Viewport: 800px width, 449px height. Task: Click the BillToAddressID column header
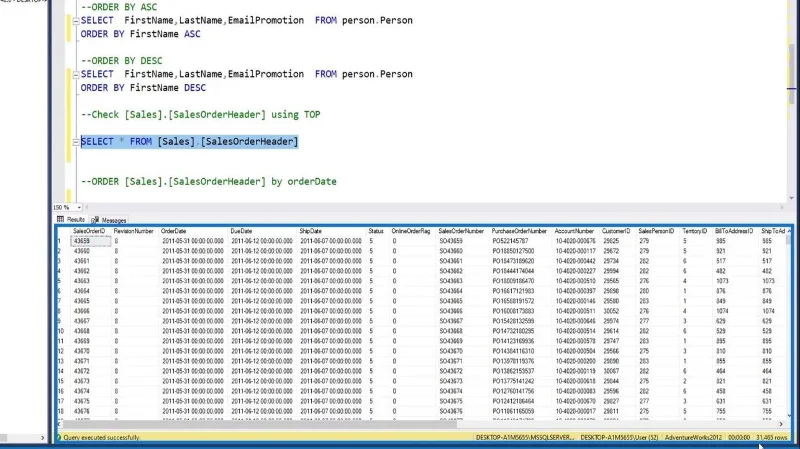coord(734,231)
